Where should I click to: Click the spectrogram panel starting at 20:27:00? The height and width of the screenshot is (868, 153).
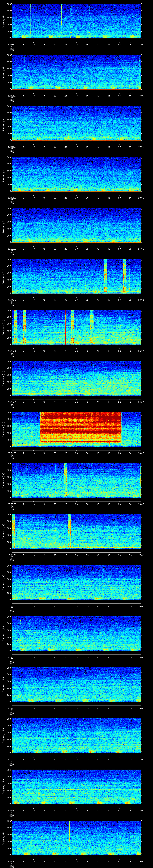(x=77, y=583)
